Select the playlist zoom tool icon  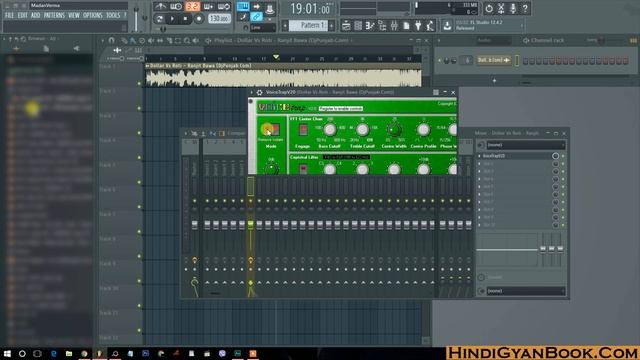pos(187,41)
